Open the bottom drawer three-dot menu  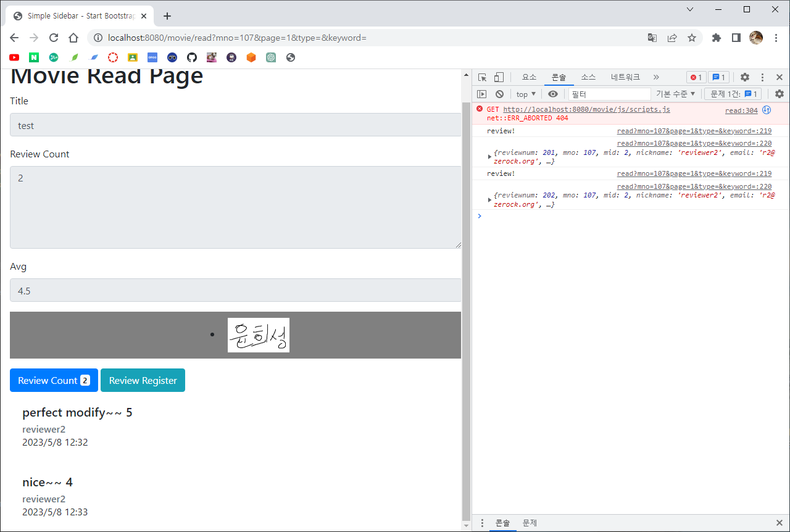pos(482,523)
